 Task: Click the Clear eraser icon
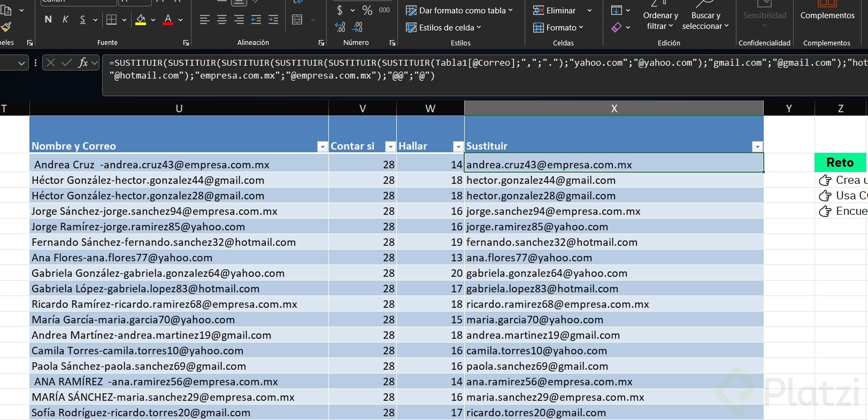point(617,27)
